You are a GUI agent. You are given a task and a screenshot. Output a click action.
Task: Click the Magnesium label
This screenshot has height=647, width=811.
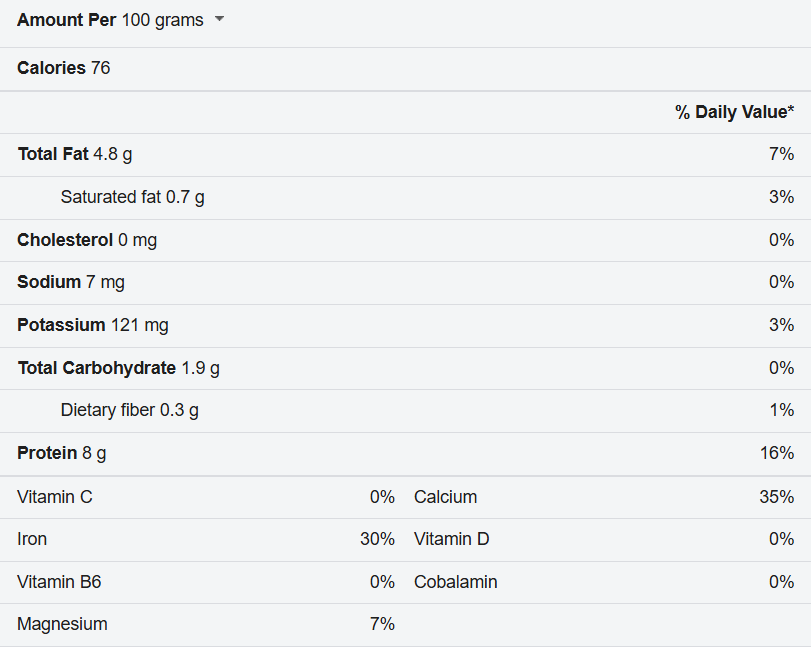click(x=62, y=624)
